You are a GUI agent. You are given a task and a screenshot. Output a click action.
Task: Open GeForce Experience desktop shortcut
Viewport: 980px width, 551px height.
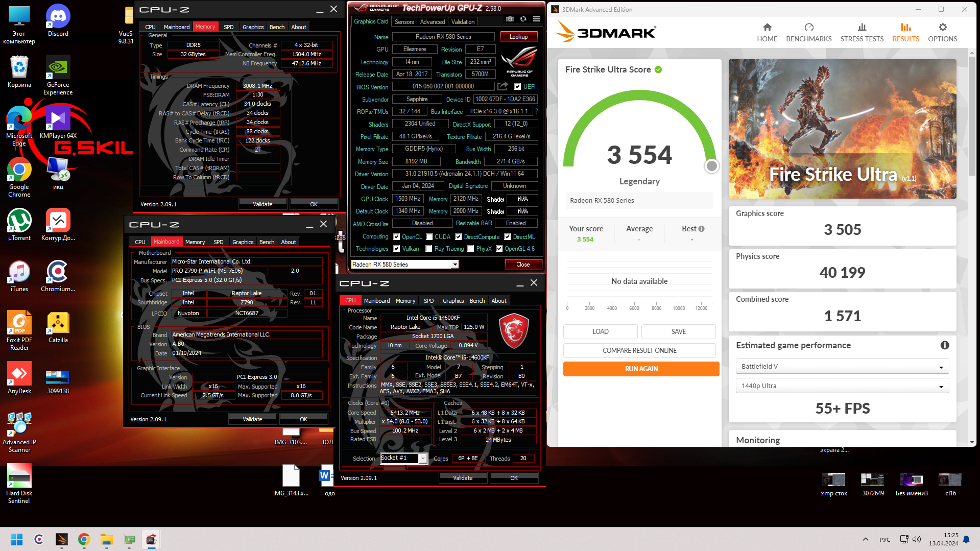pos(58,76)
